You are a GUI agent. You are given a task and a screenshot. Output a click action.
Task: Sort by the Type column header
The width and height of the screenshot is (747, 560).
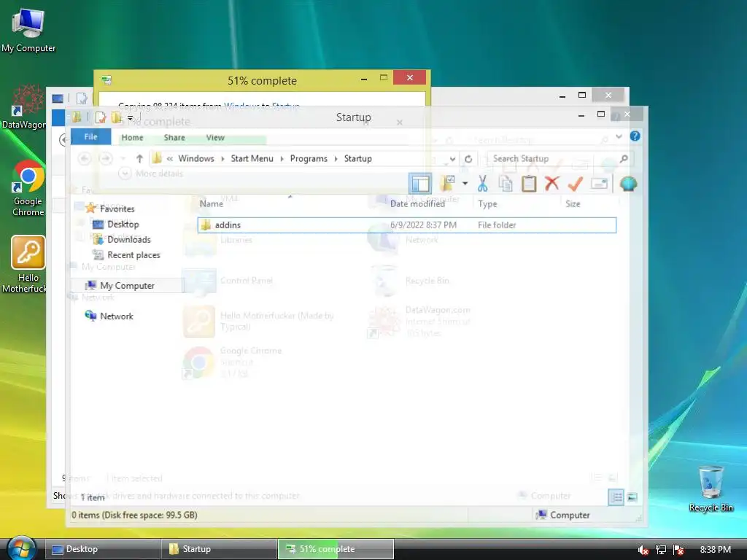point(487,204)
